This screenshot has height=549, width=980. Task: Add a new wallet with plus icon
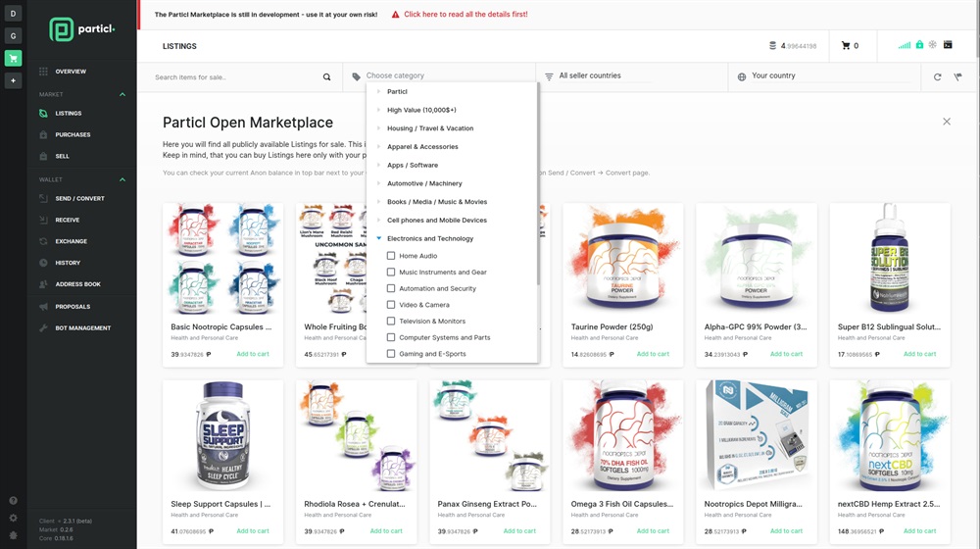click(13, 80)
